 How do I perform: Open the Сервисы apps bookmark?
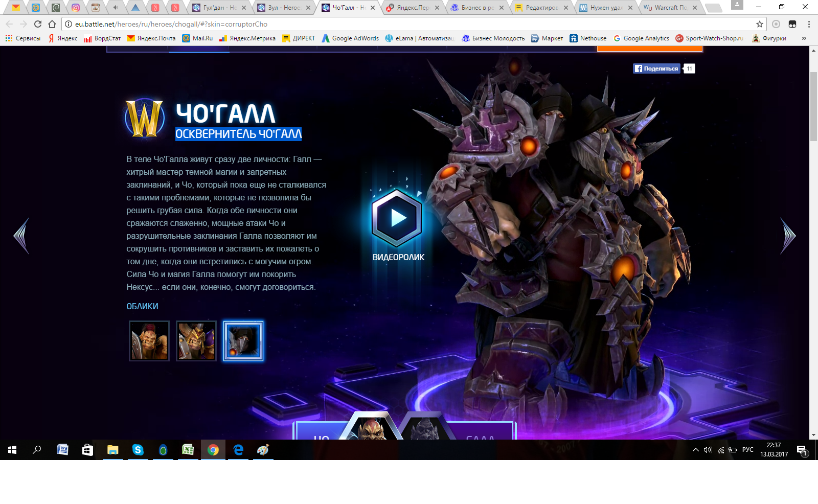(23, 38)
